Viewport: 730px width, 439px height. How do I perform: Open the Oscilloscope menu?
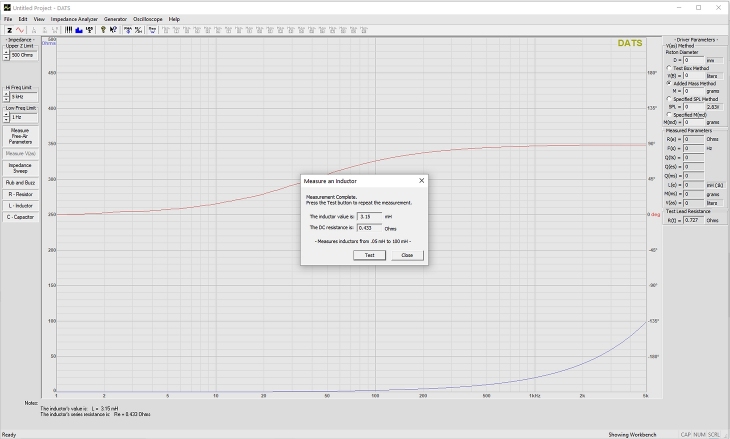coord(147,19)
